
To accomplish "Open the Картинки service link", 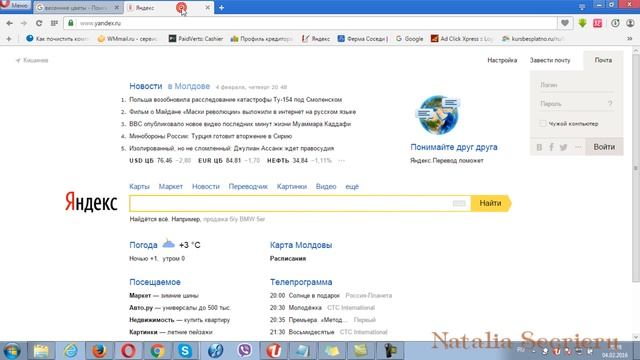I will click(x=291, y=187).
